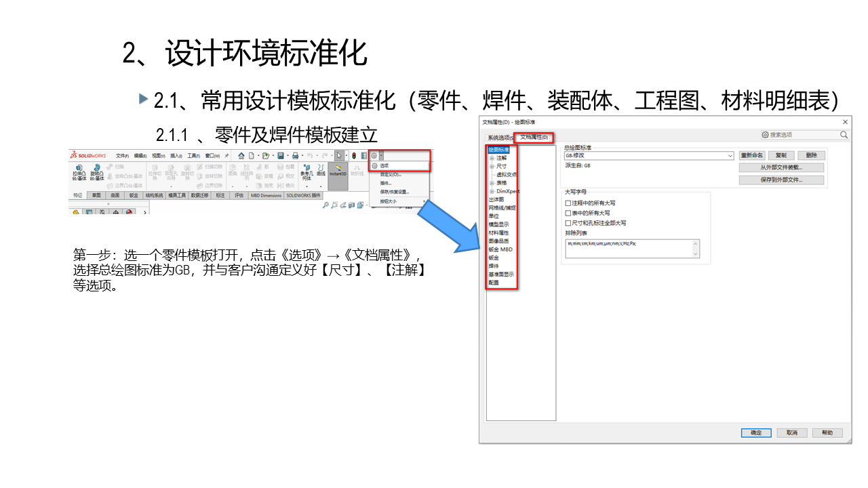The image size is (868, 488).
Task: Click the Save floppy disk icon
Action: (x=280, y=155)
